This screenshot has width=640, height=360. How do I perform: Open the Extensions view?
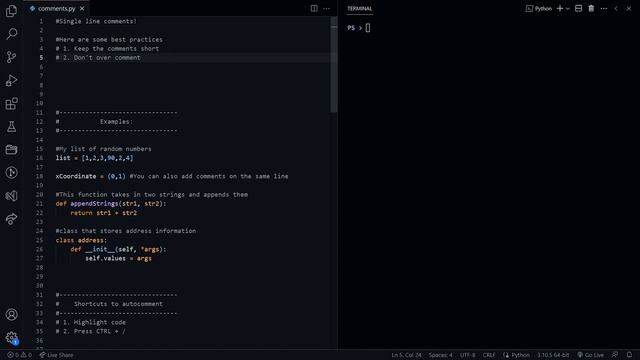pyautogui.click(x=11, y=104)
